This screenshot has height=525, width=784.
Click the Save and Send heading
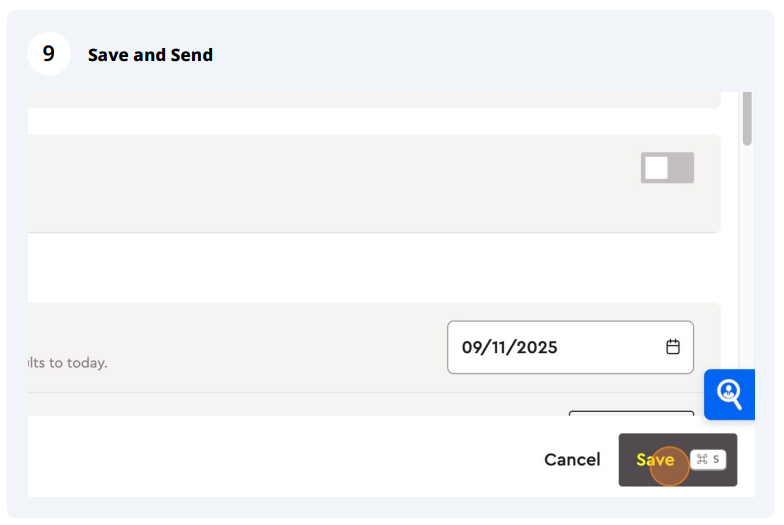(x=150, y=54)
